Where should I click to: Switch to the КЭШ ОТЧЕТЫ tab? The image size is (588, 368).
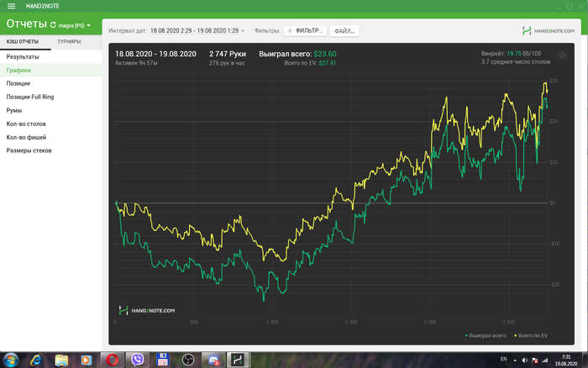click(23, 42)
